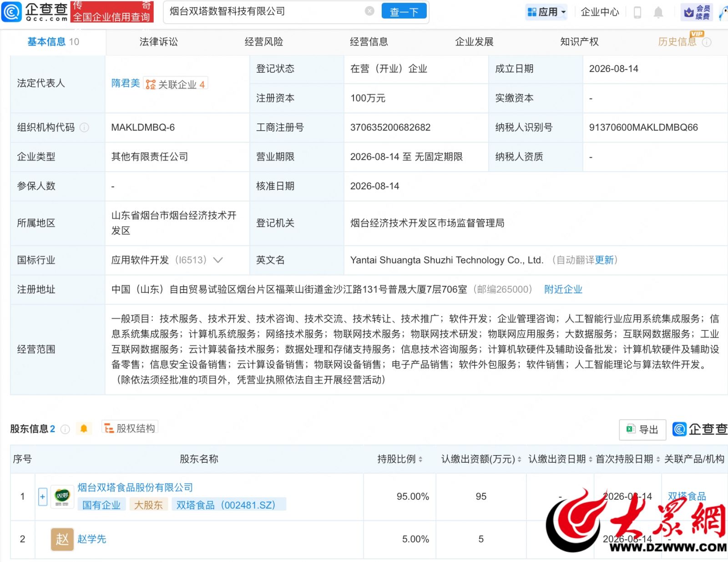Expand shareholder row 烟台双塔食品 with plus
This screenshot has width=728, height=562.
tap(42, 497)
